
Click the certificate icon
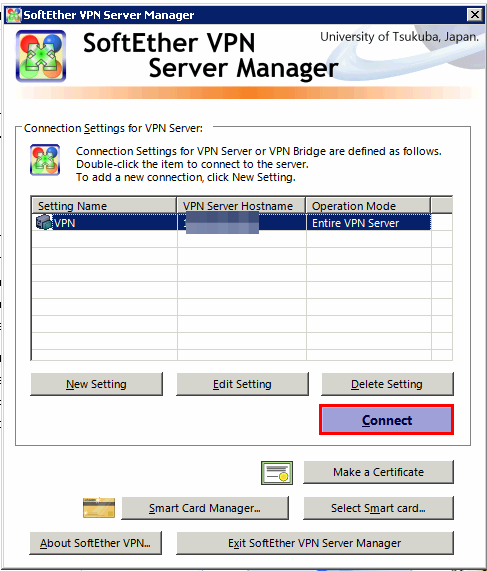click(277, 473)
